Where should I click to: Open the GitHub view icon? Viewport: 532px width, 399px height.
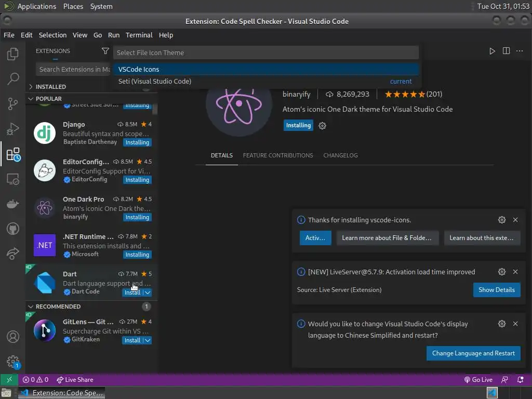(x=13, y=229)
